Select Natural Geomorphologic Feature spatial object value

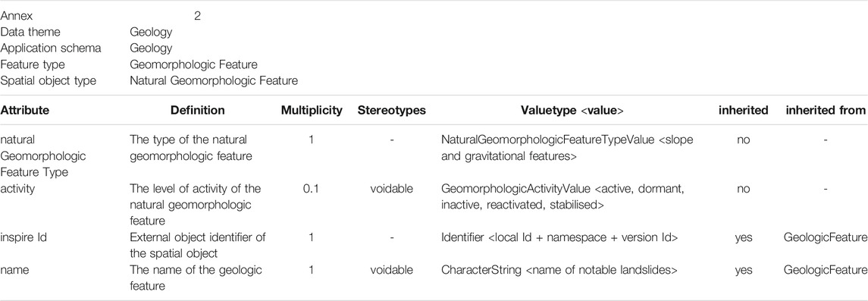[x=214, y=81]
